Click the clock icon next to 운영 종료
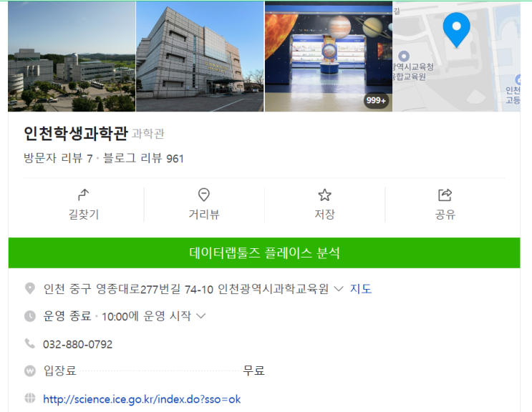This screenshot has width=532, height=412. [x=30, y=315]
